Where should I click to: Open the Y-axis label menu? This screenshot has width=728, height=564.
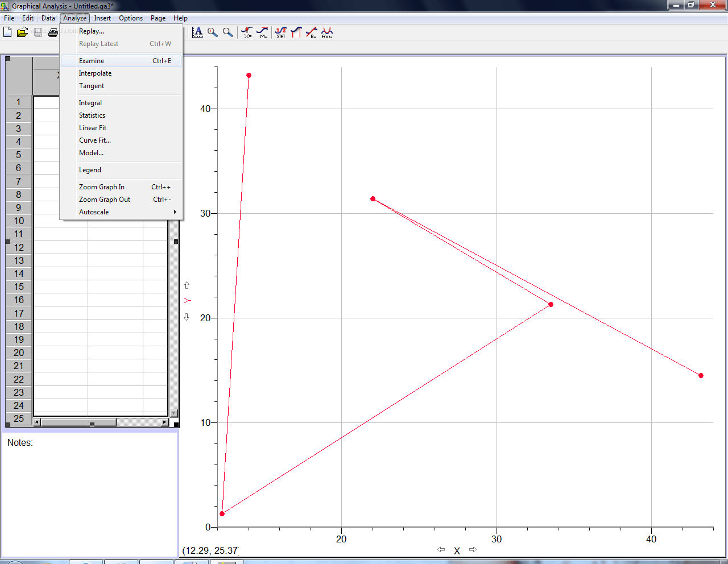[188, 300]
